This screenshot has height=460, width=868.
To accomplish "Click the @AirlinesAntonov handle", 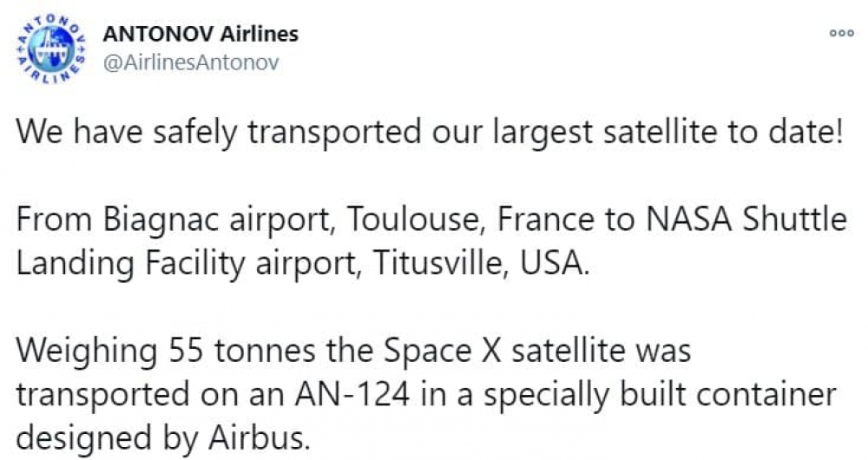I will (x=191, y=63).
